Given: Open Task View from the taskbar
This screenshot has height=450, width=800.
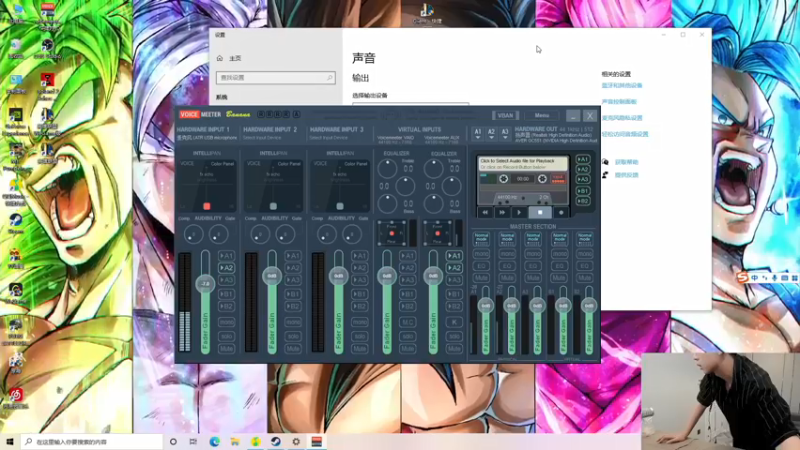Looking at the screenshot, I should pyautogui.click(x=193, y=441).
